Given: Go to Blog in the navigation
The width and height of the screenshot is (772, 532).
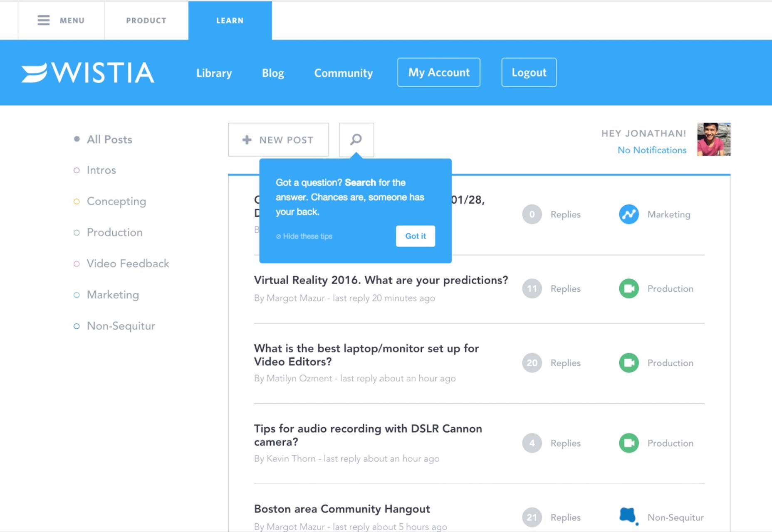Looking at the screenshot, I should coord(273,73).
